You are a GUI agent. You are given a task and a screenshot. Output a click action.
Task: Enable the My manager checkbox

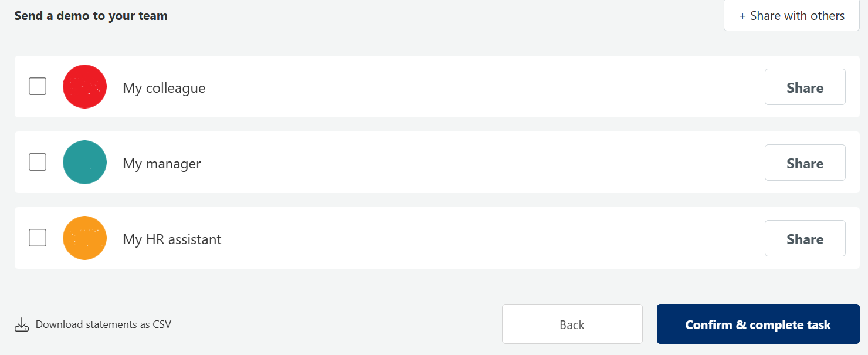tap(38, 162)
